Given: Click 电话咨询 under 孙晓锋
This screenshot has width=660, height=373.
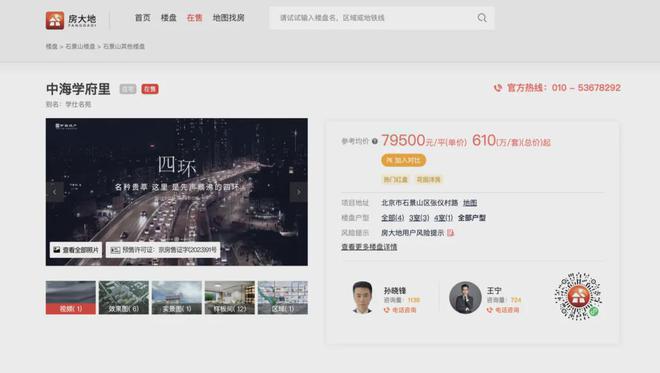Looking at the screenshot, I should pos(400,310).
